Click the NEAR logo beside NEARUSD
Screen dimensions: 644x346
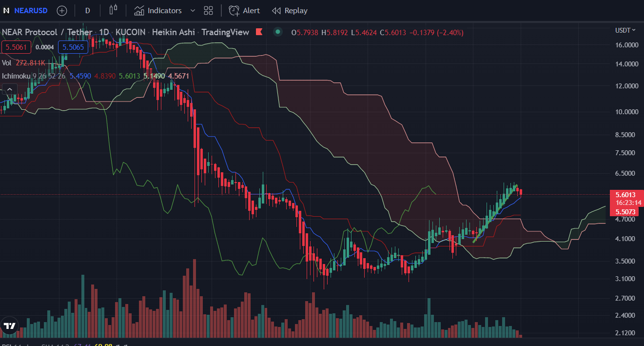pos(6,10)
